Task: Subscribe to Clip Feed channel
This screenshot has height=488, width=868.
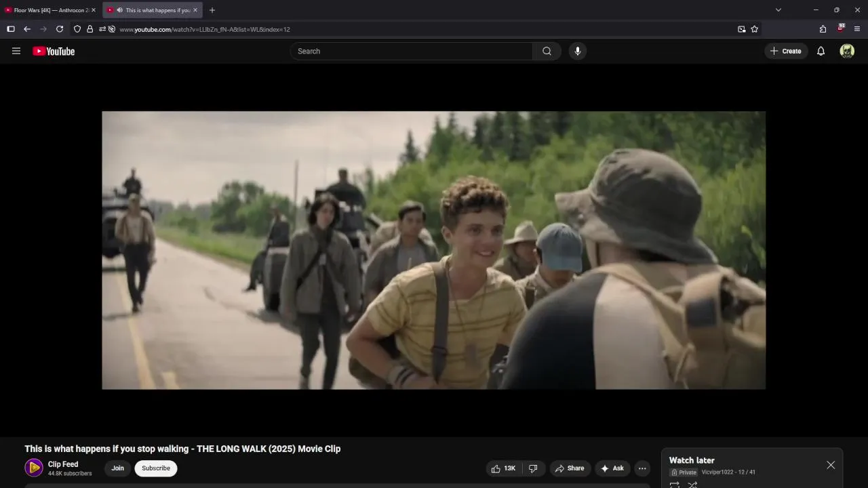Action: pos(156,468)
